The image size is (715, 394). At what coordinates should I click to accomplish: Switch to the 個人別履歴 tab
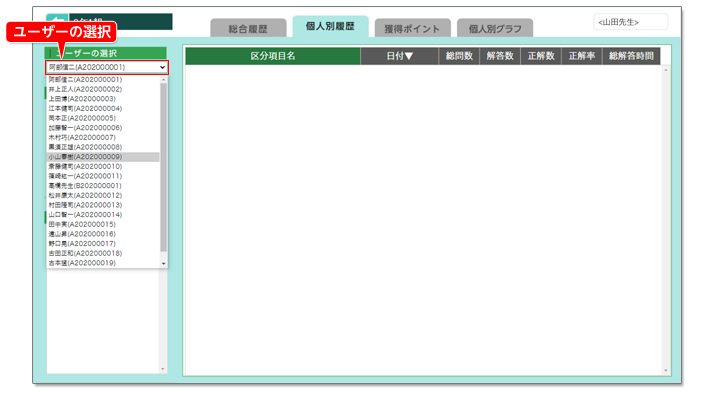[x=330, y=26]
